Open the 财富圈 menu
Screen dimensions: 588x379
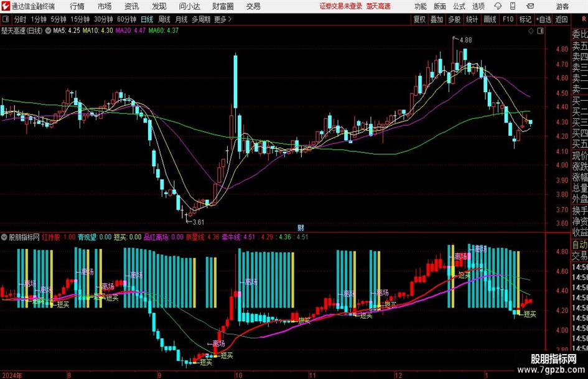(x=223, y=6)
